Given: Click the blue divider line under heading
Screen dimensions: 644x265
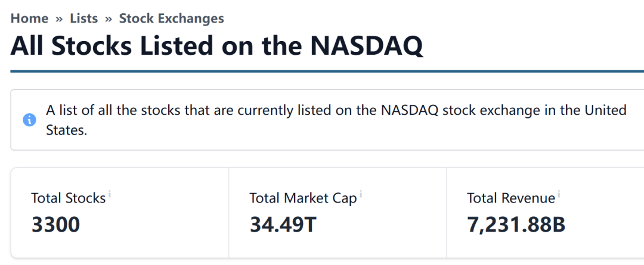Looking at the screenshot, I should [x=327, y=72].
